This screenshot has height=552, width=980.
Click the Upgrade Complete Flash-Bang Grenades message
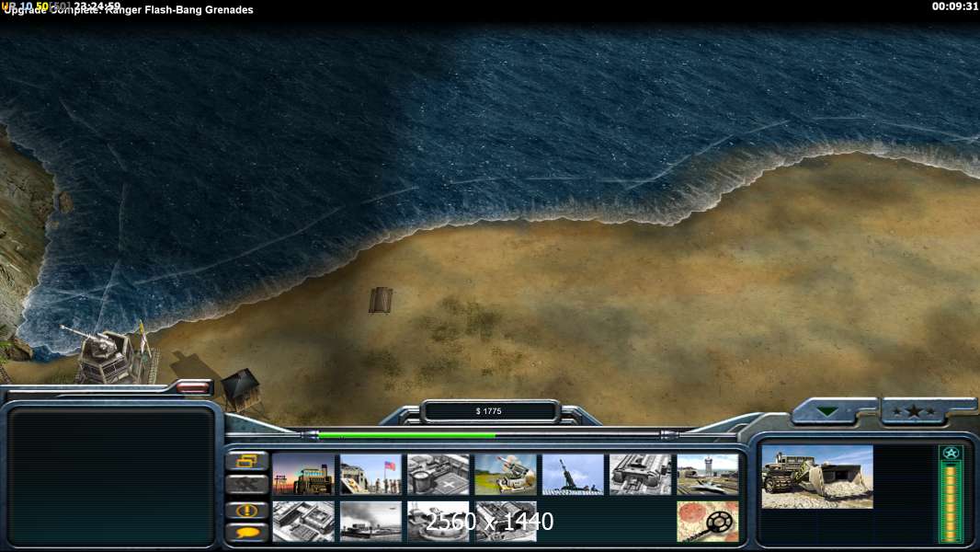[129, 10]
